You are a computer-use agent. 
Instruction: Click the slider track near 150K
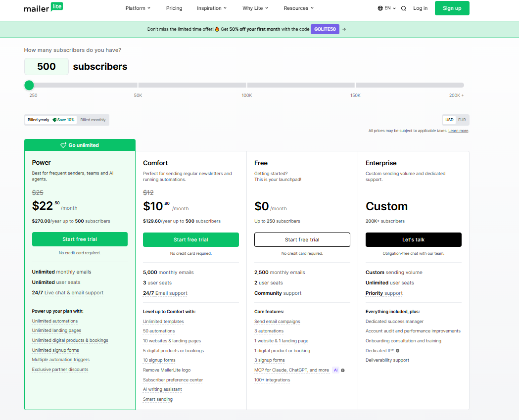click(x=355, y=85)
